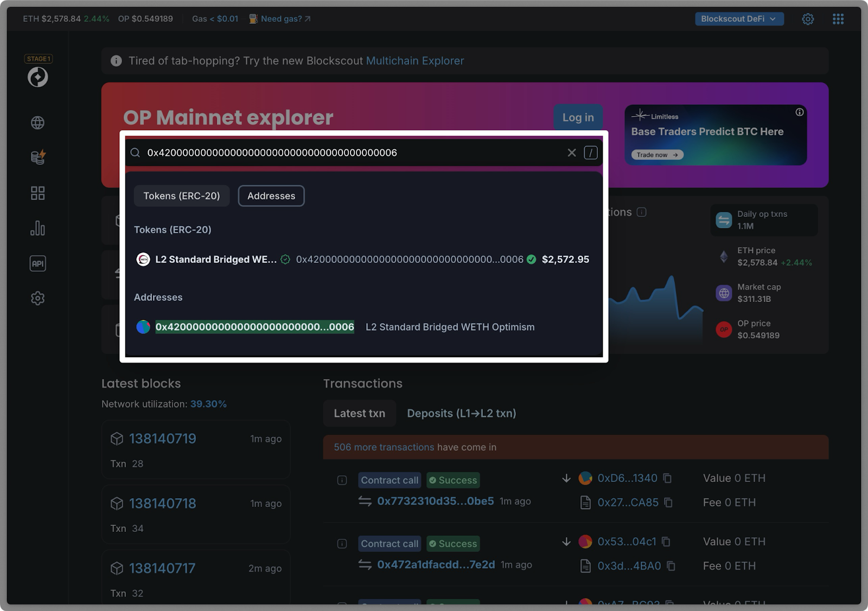Click the ad info icon on Limitless banner
Image resolution: width=868 pixels, height=611 pixels.
tap(800, 112)
